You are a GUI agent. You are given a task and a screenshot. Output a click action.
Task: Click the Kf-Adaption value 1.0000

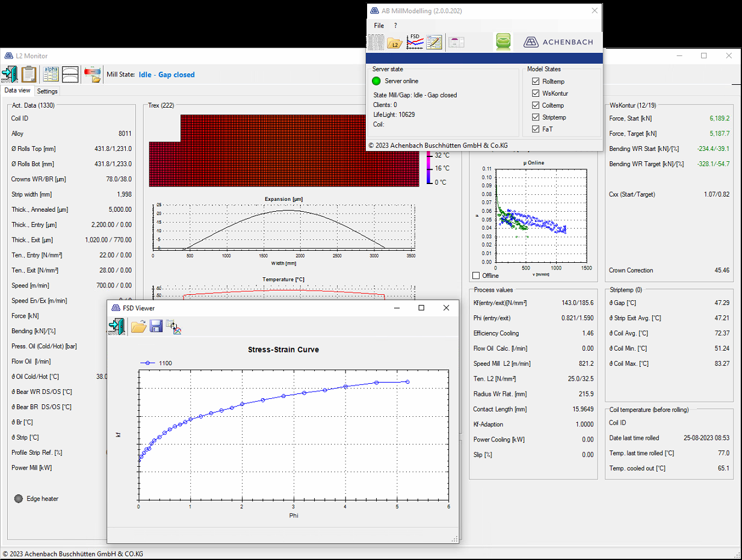[585, 424]
